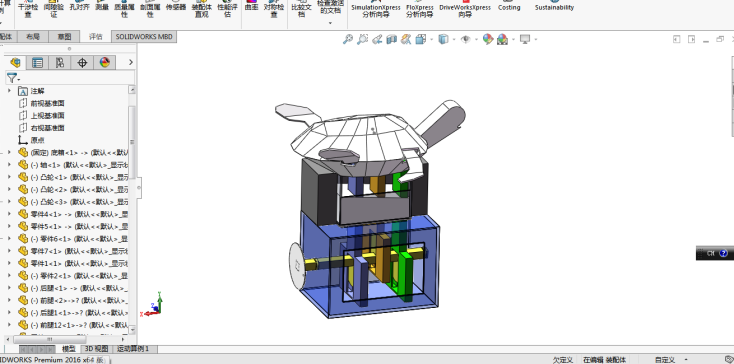This screenshot has width=734, height=364.
Task: Open the 运动算例 1 motion study tab
Action: pos(133,349)
